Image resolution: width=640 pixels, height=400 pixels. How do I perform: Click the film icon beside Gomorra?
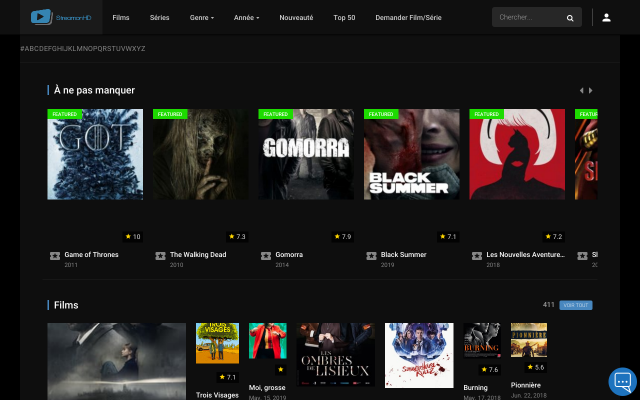[x=266, y=256]
